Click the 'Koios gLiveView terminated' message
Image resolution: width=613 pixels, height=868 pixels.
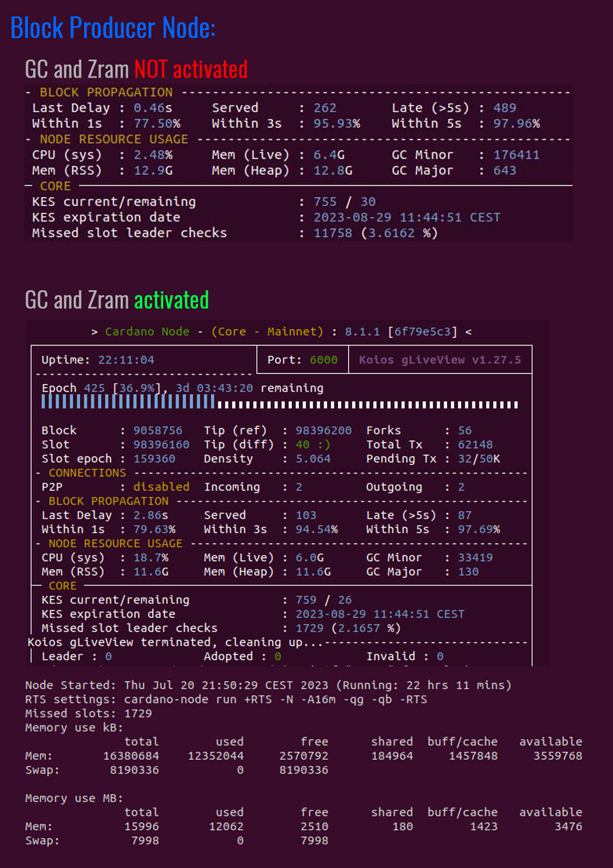176,642
